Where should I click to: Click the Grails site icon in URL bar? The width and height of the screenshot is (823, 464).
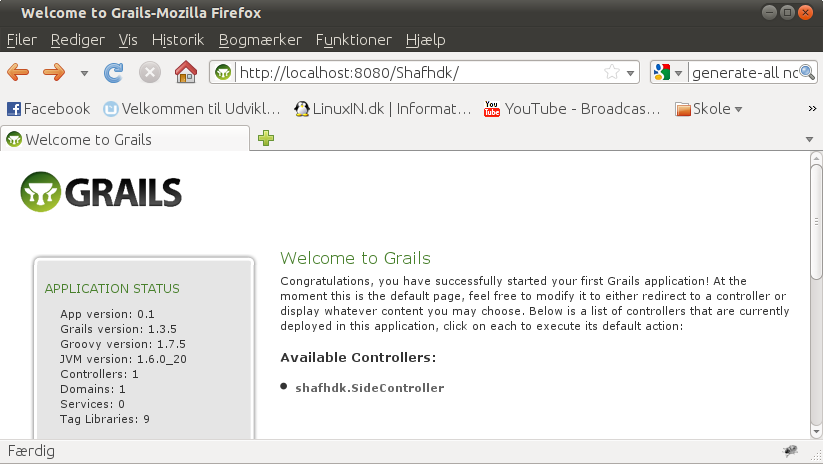(x=223, y=72)
